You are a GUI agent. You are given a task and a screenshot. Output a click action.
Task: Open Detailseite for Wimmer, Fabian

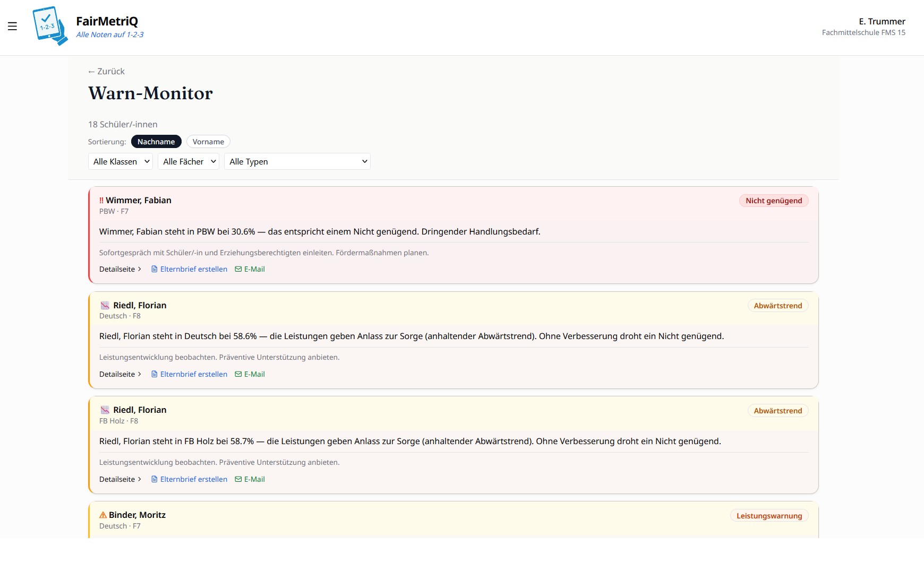121,269
